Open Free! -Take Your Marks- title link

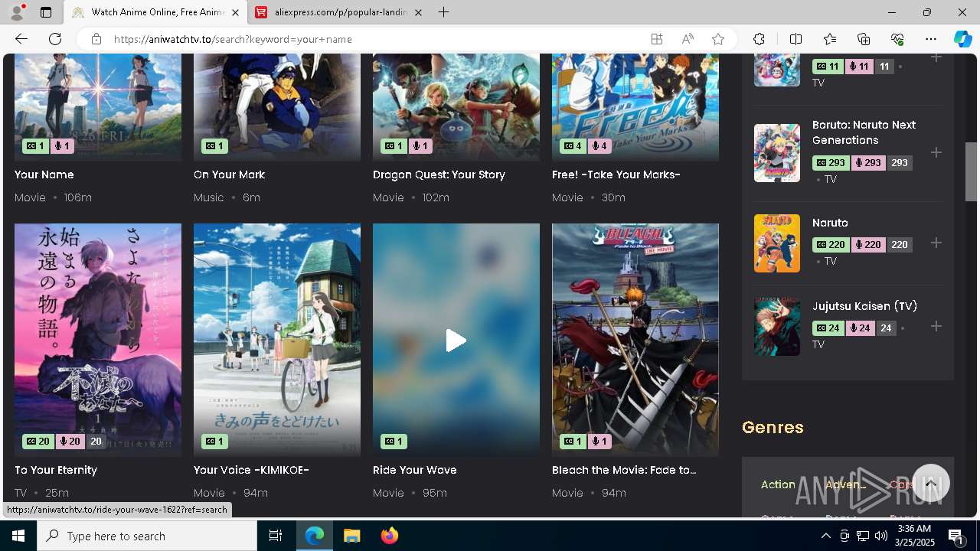coord(616,174)
